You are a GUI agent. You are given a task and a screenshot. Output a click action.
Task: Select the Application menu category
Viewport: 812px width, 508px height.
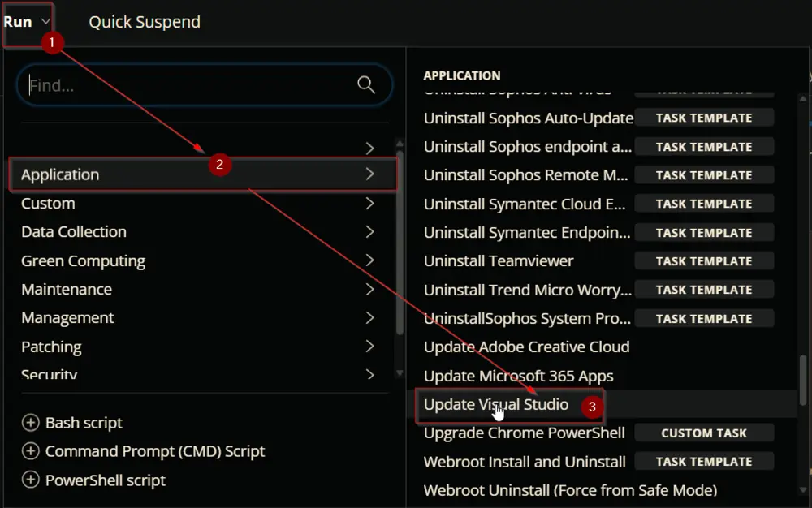[203, 174]
